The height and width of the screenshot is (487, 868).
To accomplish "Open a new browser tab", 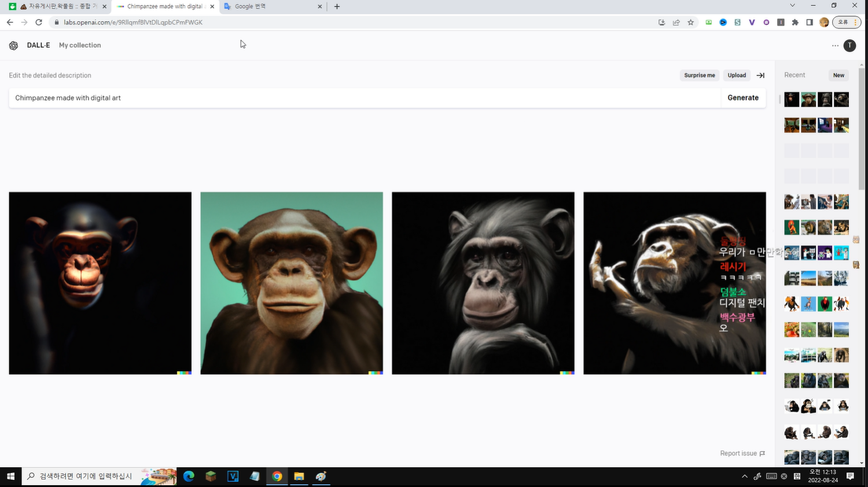I will pyautogui.click(x=337, y=6).
